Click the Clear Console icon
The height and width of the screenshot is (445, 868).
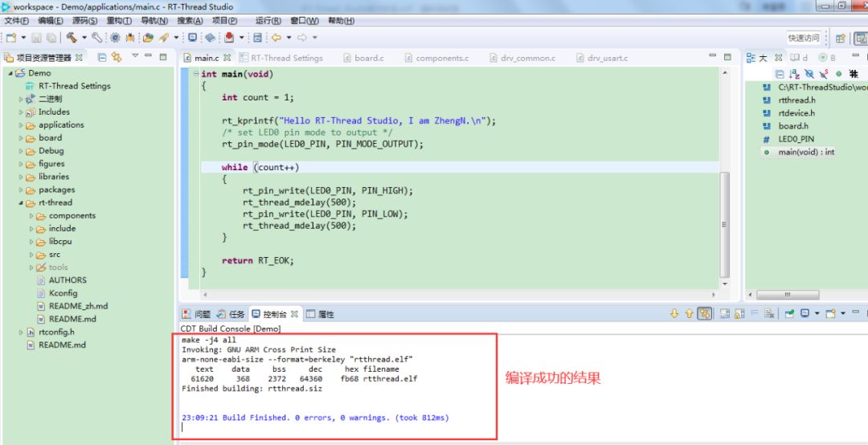[769, 314]
